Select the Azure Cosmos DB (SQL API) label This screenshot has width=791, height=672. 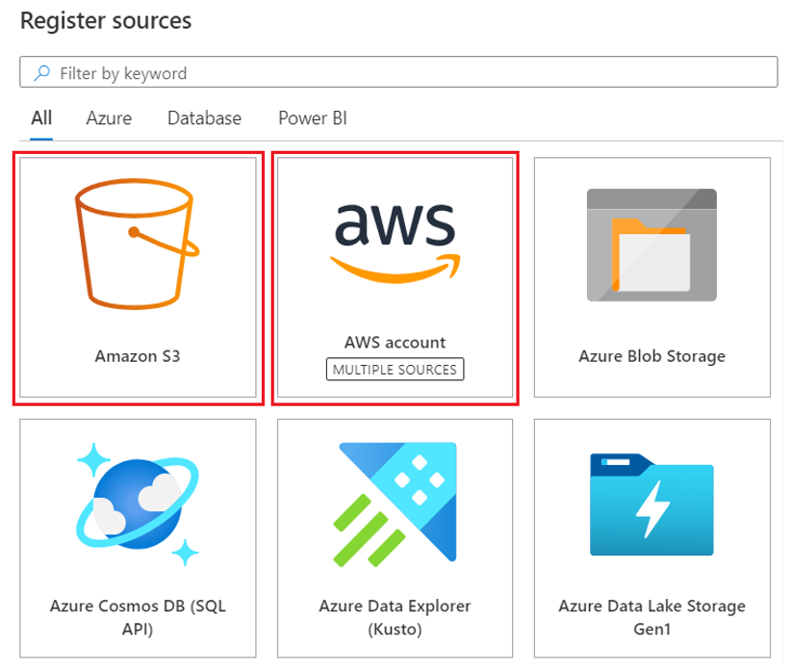tap(138, 617)
